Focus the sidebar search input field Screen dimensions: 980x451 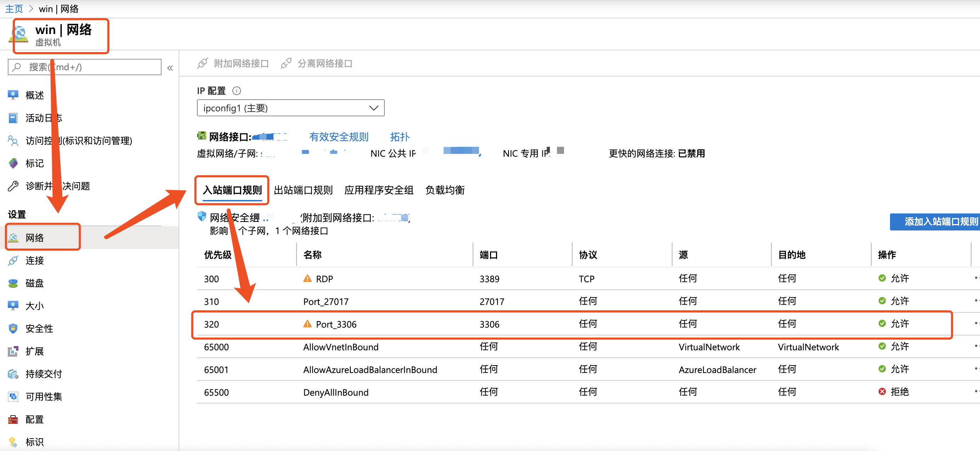[84, 67]
